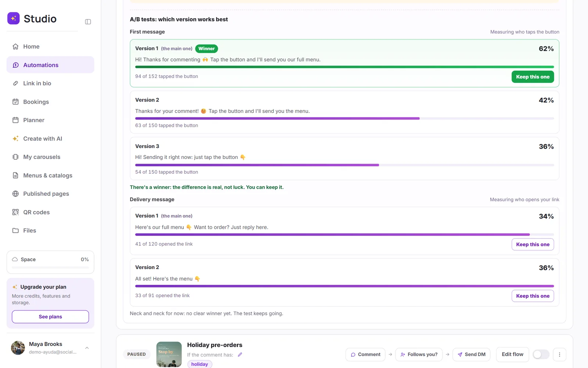Click the Comment step chip
The image size is (588, 368).
pos(365,354)
